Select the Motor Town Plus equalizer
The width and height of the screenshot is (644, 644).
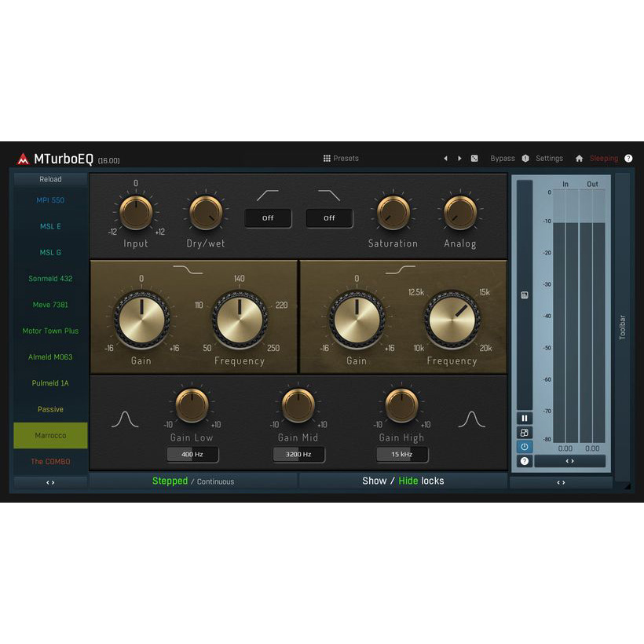(50, 331)
